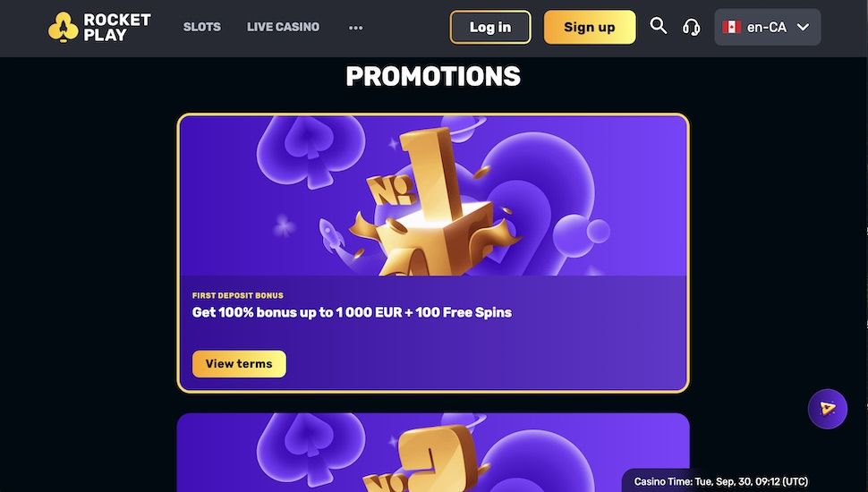The image size is (868, 492).
Task: Select the en-CA language label
Action: pos(766,27)
